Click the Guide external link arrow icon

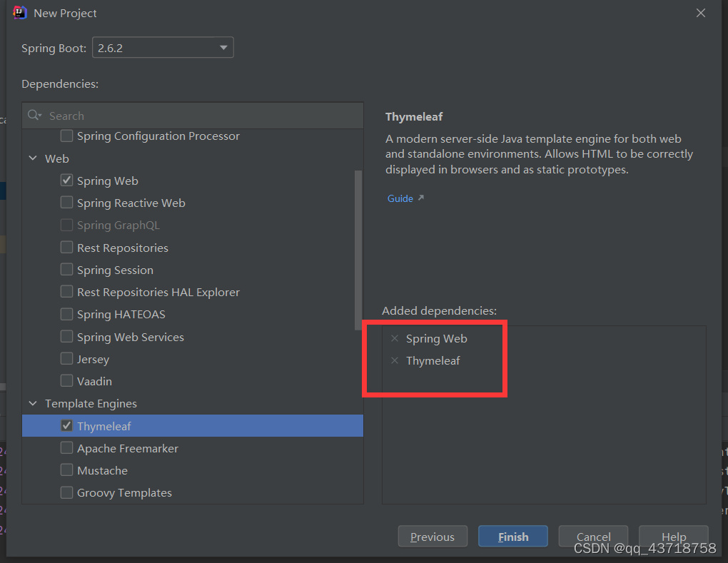click(x=421, y=198)
